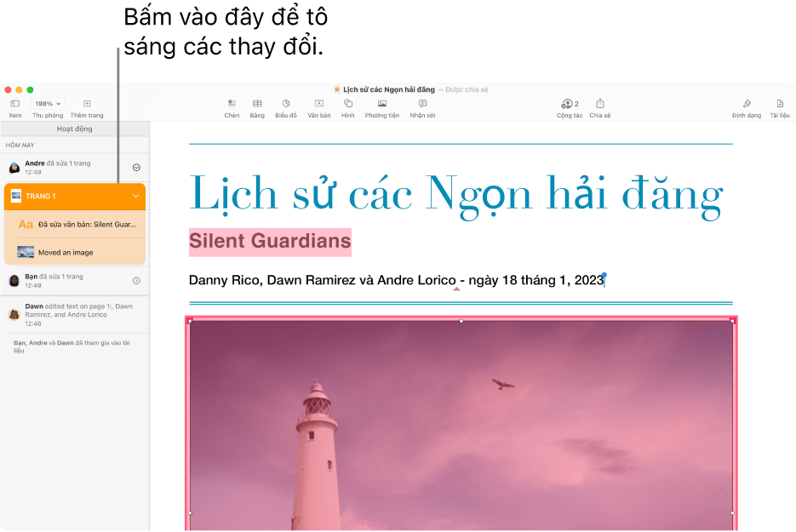Click 'Bạn, Andre và Dawn đã tham gia' entry
Viewport: 796px width, 532px height.
72,346
